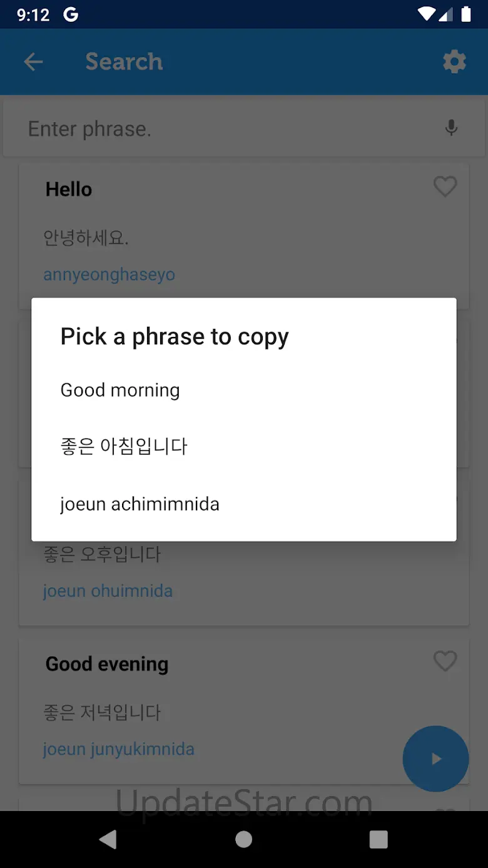Open the settings gear

[454, 62]
